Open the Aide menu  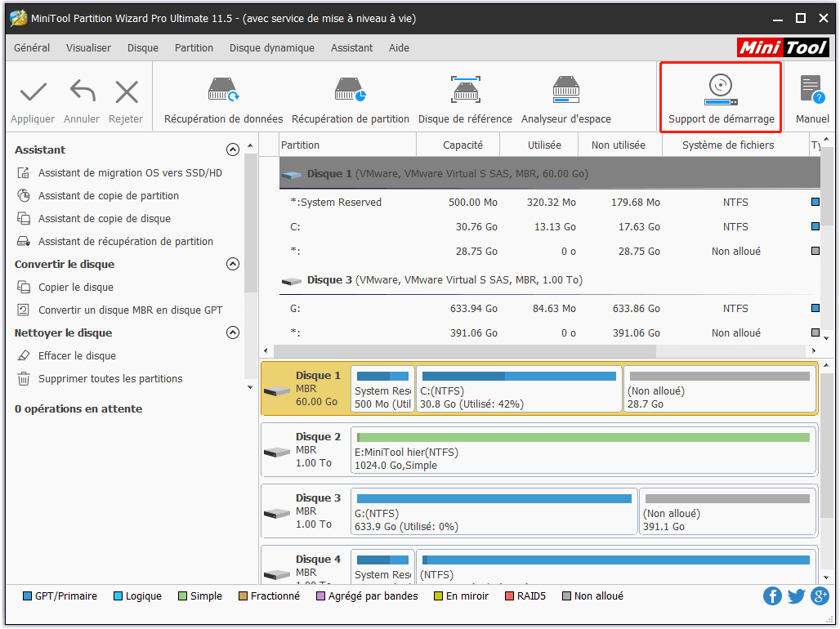(399, 47)
